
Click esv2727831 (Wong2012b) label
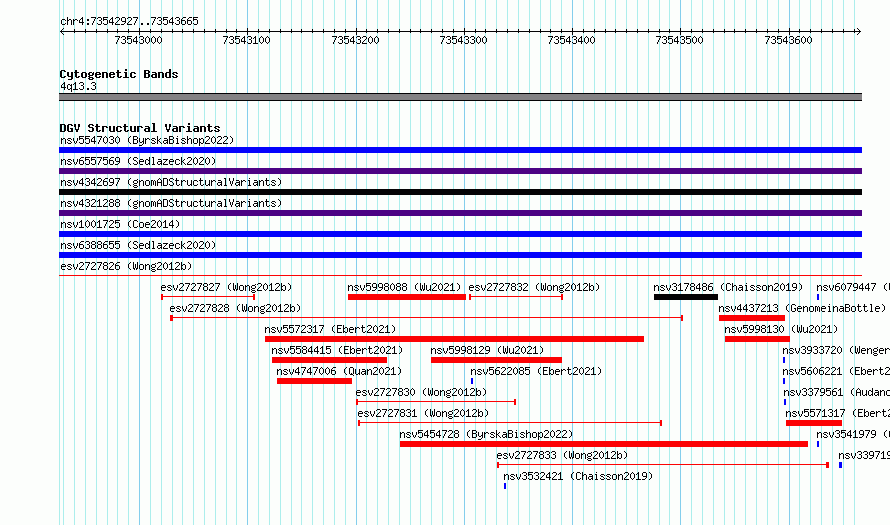coord(423,413)
